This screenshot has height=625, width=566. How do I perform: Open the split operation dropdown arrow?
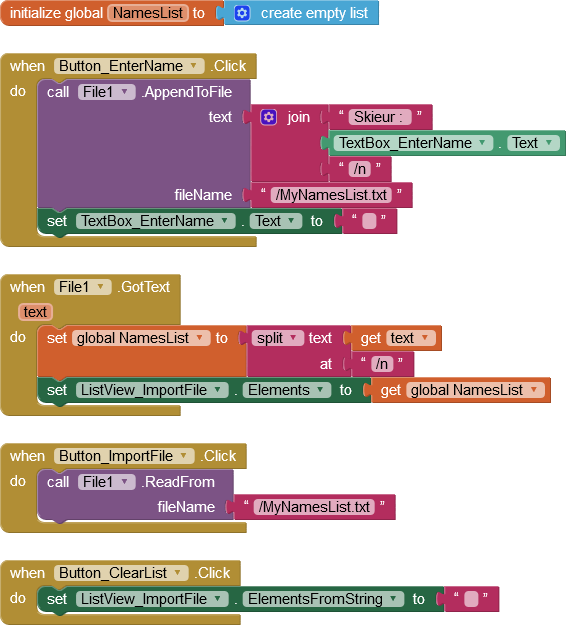294,338
